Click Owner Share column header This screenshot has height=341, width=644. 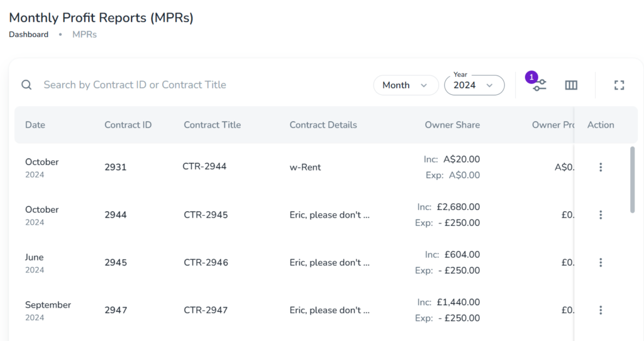pyautogui.click(x=452, y=125)
